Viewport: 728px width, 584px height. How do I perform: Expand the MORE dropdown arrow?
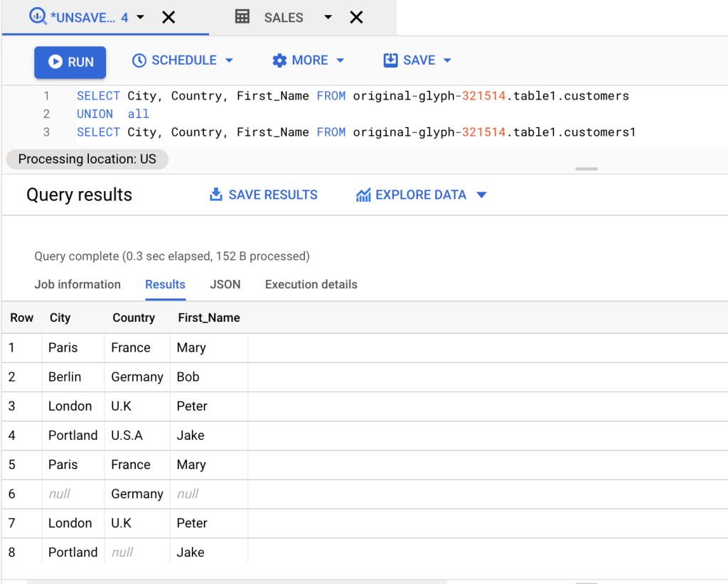pyautogui.click(x=340, y=60)
